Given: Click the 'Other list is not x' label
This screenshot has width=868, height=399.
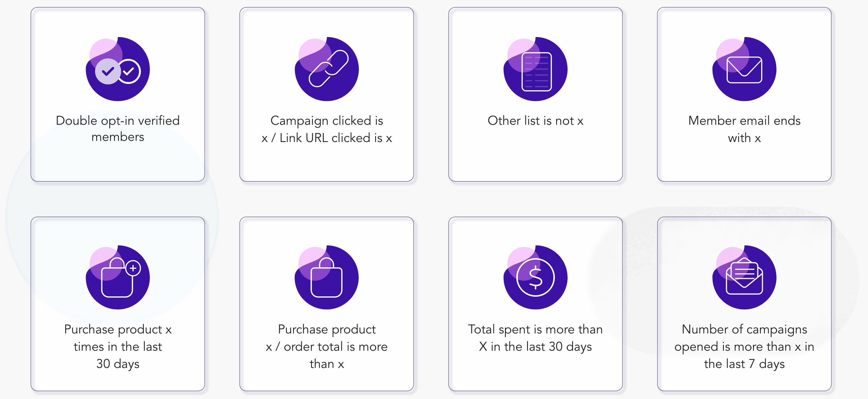Looking at the screenshot, I should coord(535,120).
